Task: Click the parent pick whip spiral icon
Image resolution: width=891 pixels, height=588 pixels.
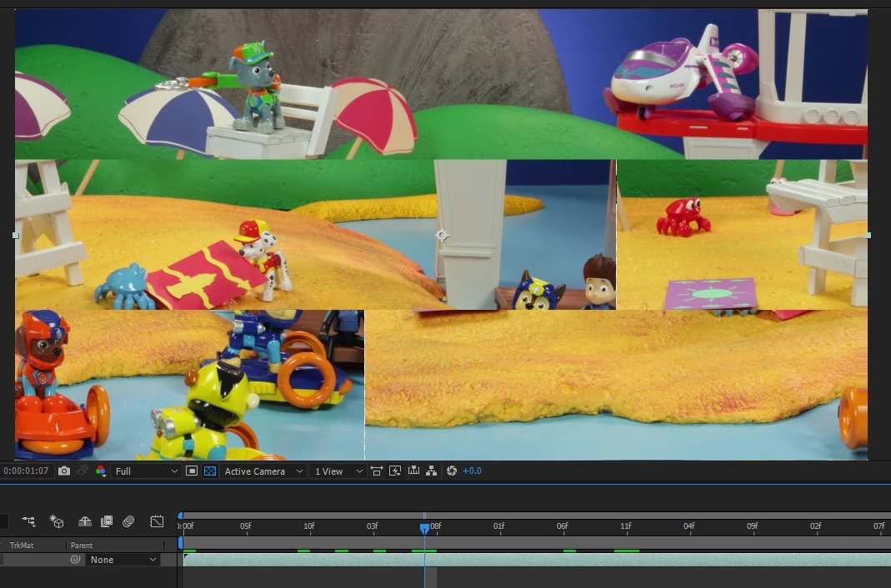Action: 75,560
